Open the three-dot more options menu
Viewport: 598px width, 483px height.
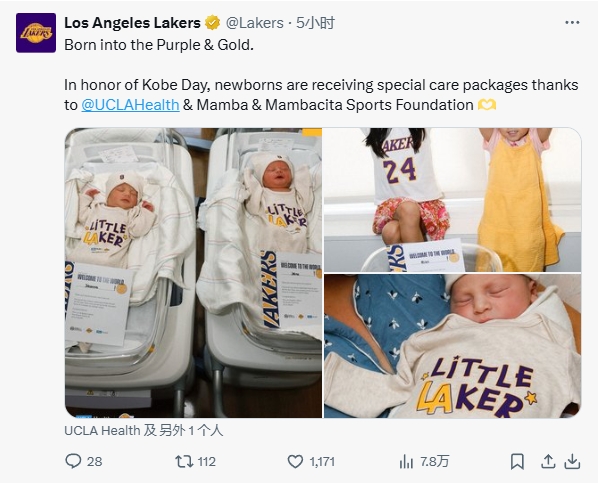coord(572,23)
